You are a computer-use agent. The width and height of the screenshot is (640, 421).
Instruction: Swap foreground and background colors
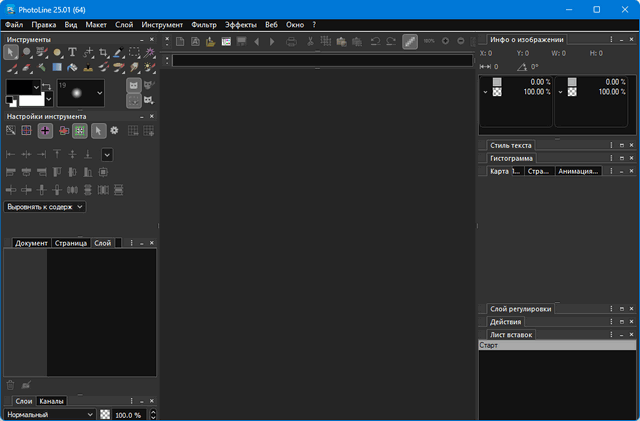pyautogui.click(x=47, y=86)
